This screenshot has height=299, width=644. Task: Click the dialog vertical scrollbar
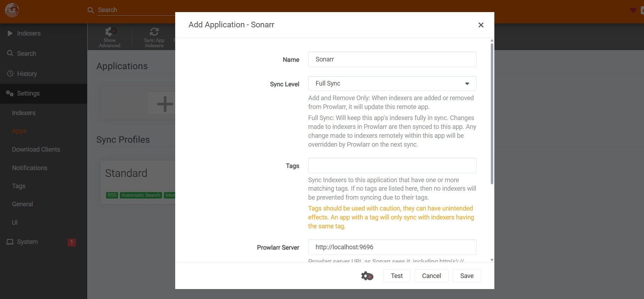coord(492,114)
